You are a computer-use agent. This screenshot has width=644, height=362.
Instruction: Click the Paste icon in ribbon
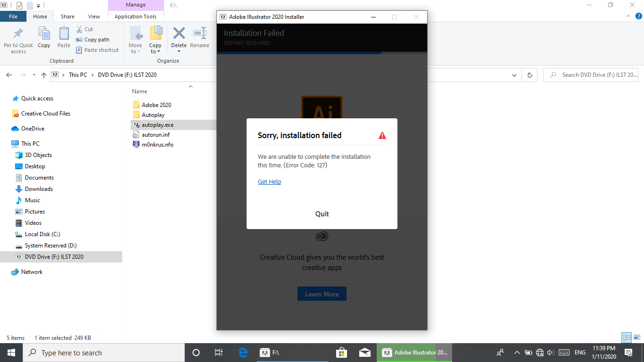tap(64, 33)
